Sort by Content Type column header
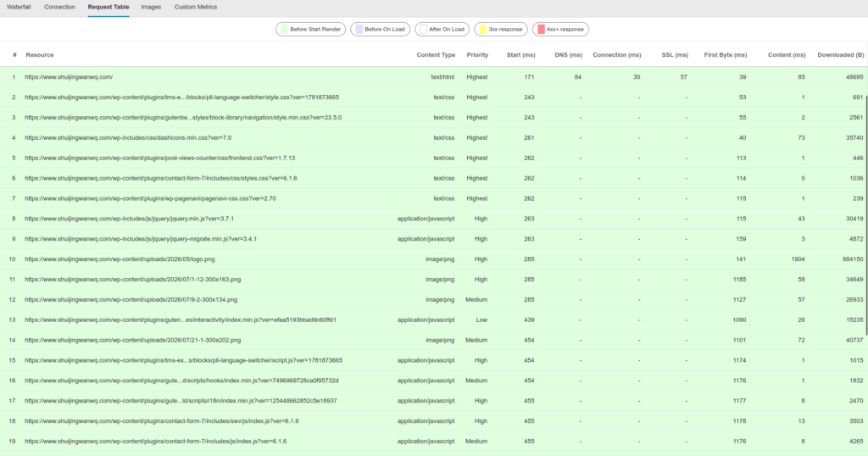This screenshot has width=868, height=456. pyautogui.click(x=436, y=55)
